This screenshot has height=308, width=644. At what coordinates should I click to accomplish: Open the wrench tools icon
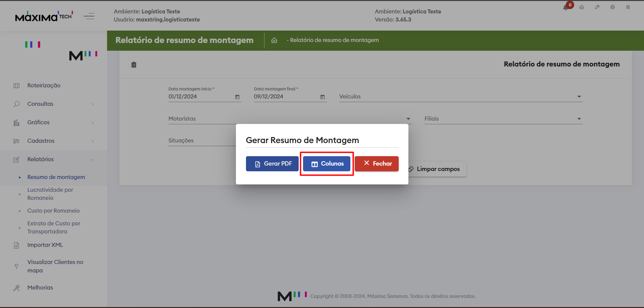pos(597,7)
